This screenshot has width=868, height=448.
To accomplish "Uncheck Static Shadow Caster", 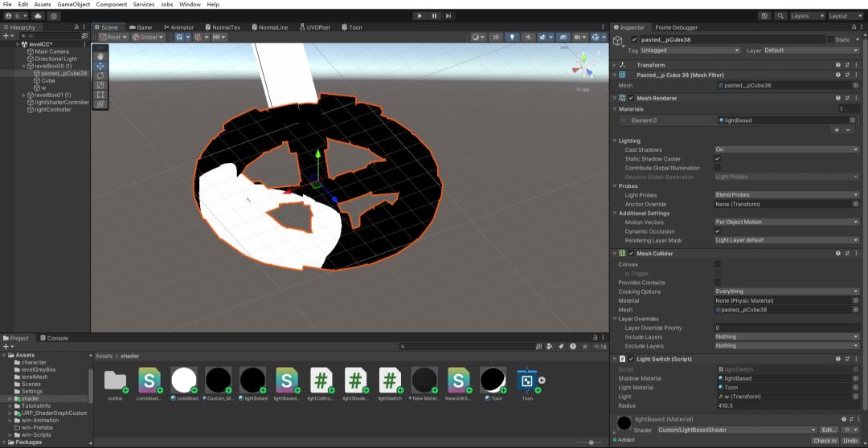I will 718,159.
